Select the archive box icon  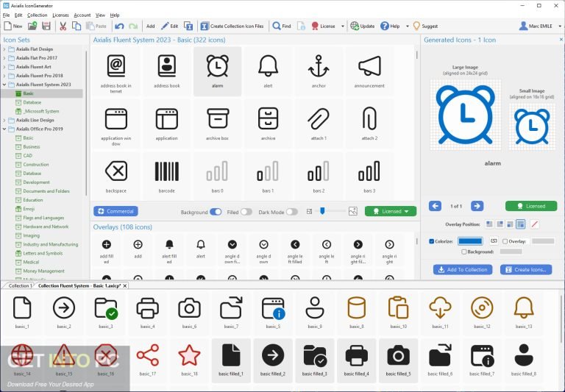[x=217, y=124]
